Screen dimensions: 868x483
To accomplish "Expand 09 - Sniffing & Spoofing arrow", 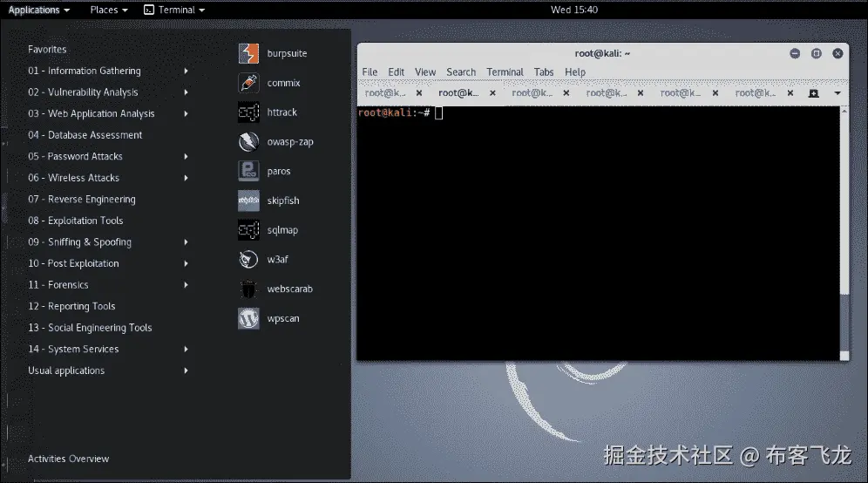I will [186, 242].
